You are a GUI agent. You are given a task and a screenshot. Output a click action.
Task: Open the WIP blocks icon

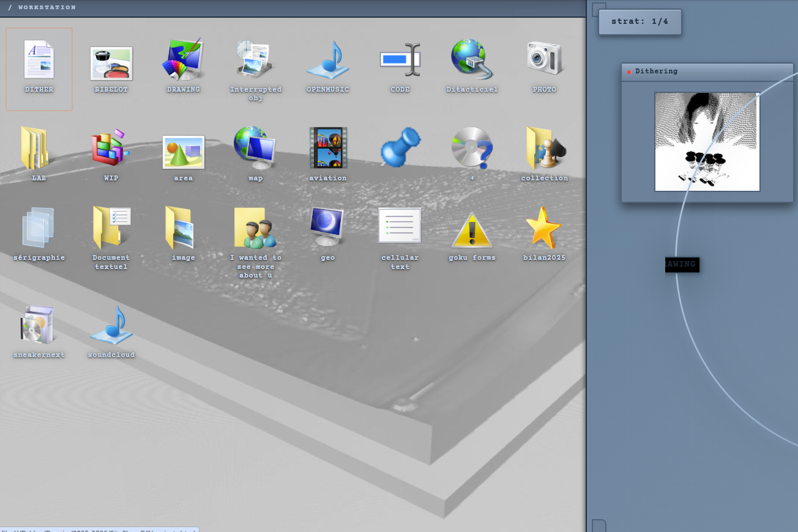point(110,147)
